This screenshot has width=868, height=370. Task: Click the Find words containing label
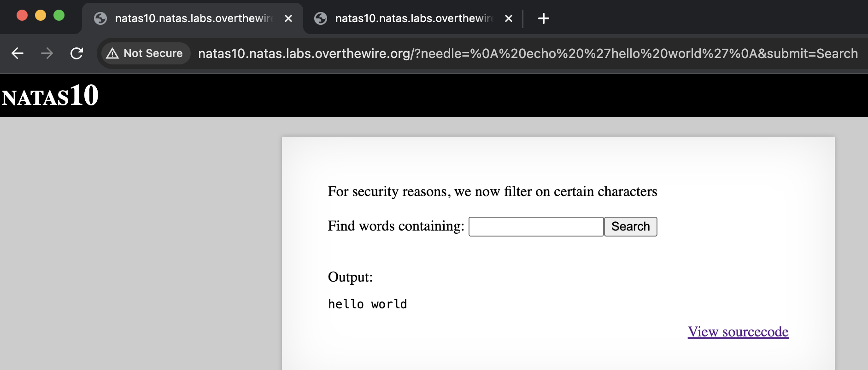(396, 226)
